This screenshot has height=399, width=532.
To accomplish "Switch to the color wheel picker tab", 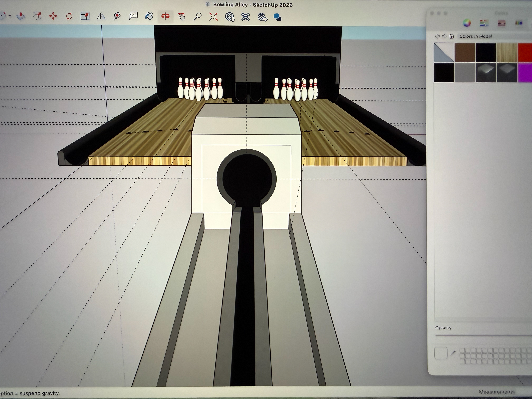I will [467, 23].
